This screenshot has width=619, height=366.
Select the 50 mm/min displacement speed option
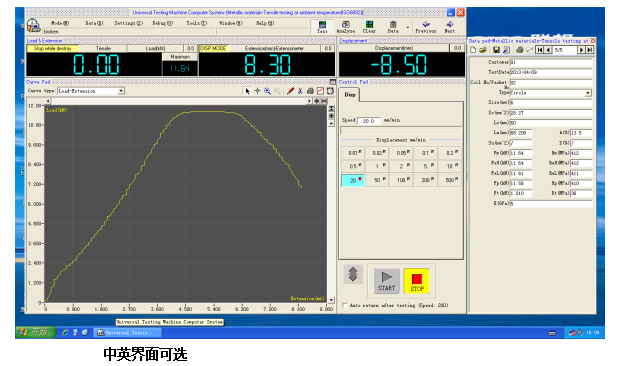[x=377, y=180]
